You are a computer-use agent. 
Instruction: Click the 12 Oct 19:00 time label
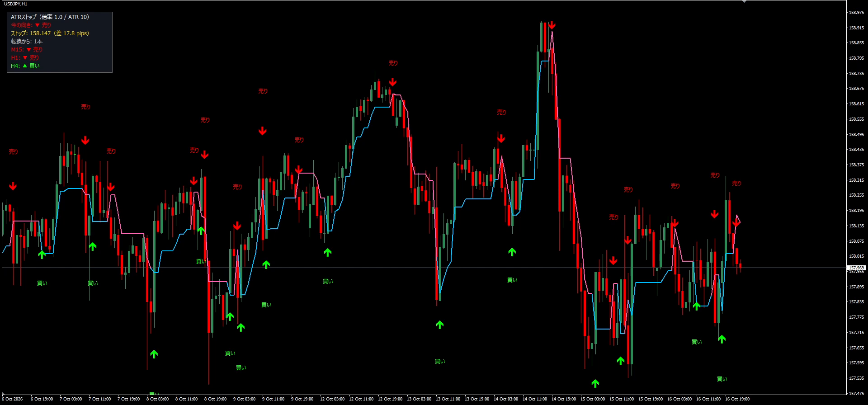(x=390, y=399)
